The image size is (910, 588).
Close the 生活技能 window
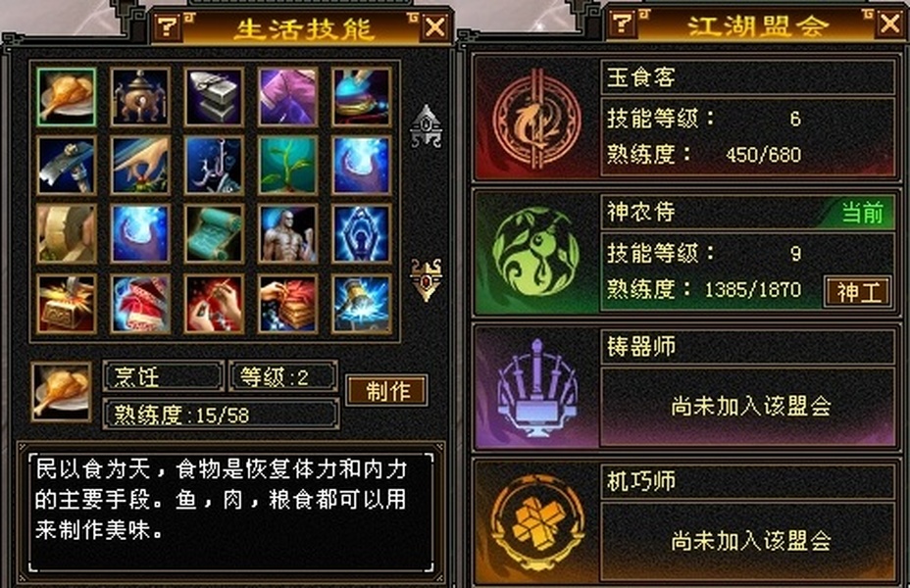pos(434,26)
